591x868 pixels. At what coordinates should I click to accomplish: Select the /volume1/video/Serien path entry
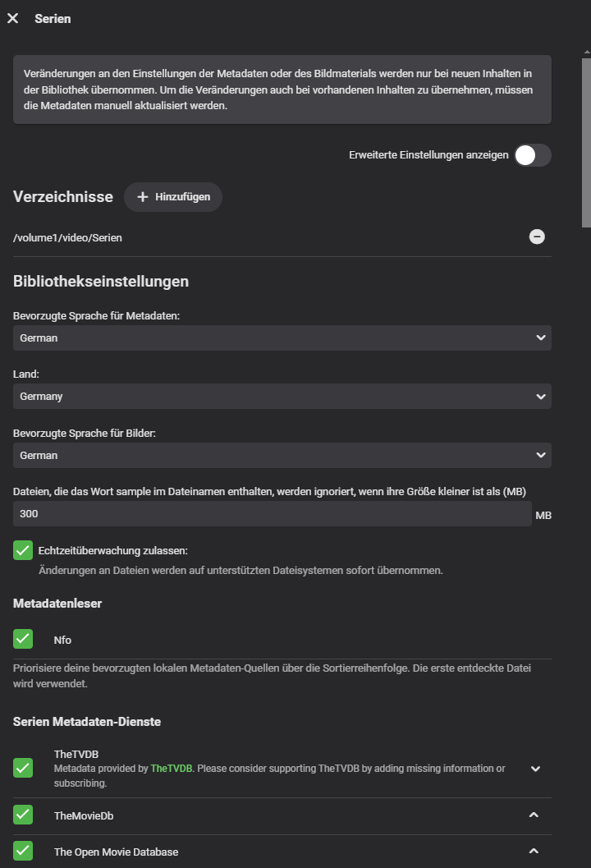(x=67, y=237)
